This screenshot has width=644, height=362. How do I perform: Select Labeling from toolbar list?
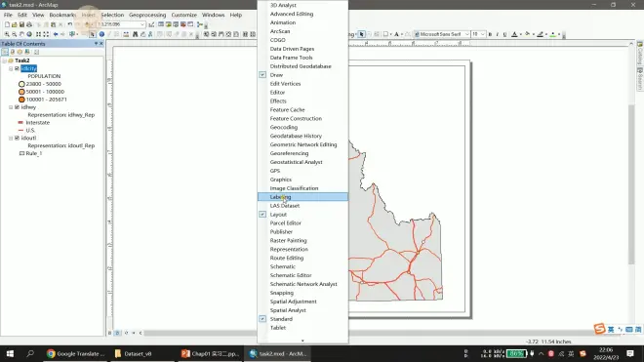[x=302, y=197]
